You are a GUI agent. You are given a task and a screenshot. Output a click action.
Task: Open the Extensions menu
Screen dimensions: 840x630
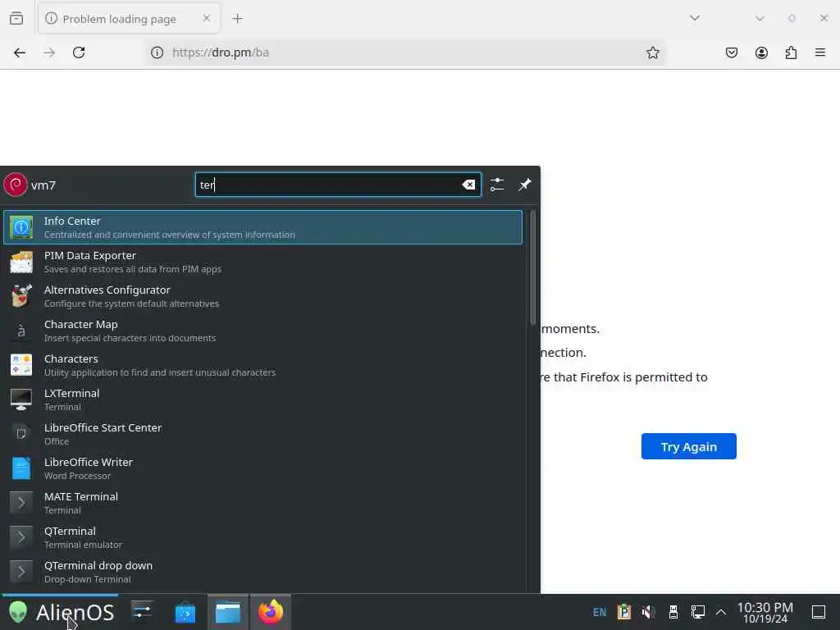(x=791, y=52)
